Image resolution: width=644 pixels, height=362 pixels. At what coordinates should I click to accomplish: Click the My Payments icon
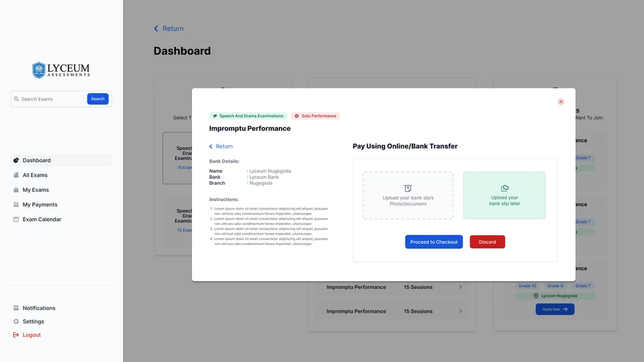coord(16,205)
